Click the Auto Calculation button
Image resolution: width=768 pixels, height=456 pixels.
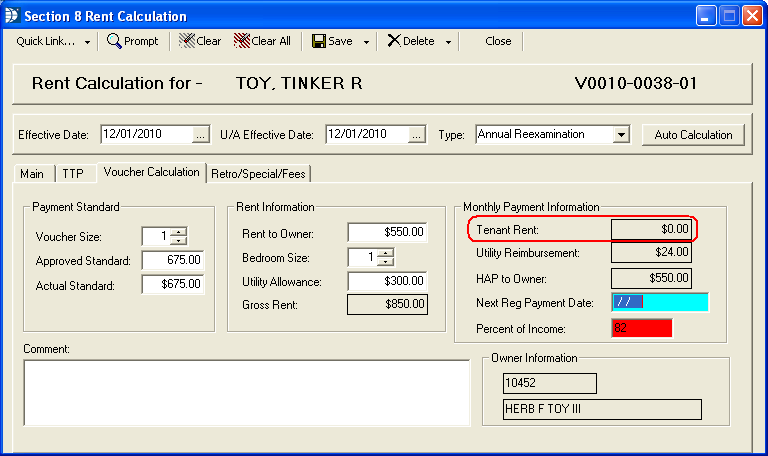[693, 135]
